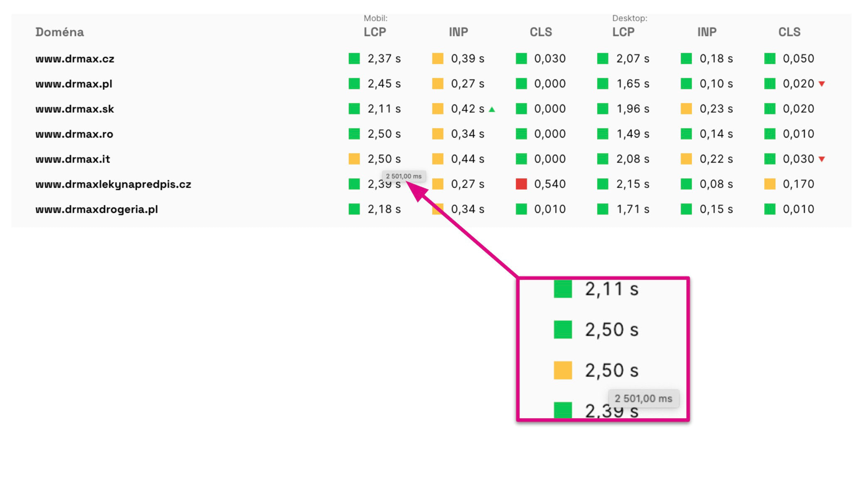Sort by mobile LCP column header
This screenshot has width=868, height=488.
375,32
